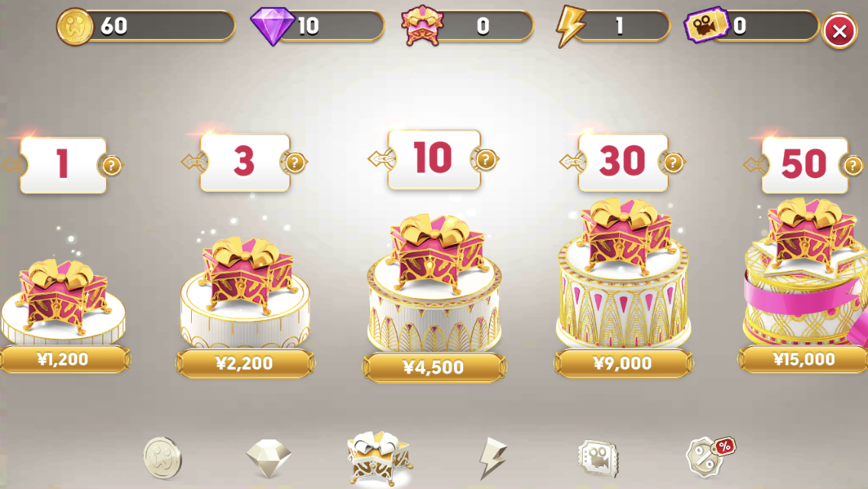This screenshot has height=489, width=868.
Task: Close the shop with the red X
Action: pyautogui.click(x=839, y=31)
